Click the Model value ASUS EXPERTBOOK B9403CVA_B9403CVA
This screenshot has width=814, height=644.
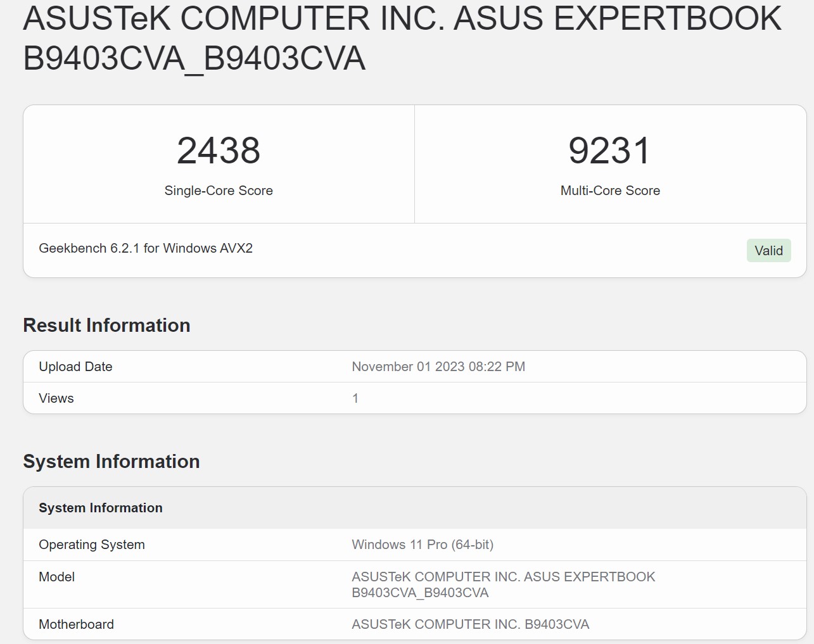tap(503, 584)
